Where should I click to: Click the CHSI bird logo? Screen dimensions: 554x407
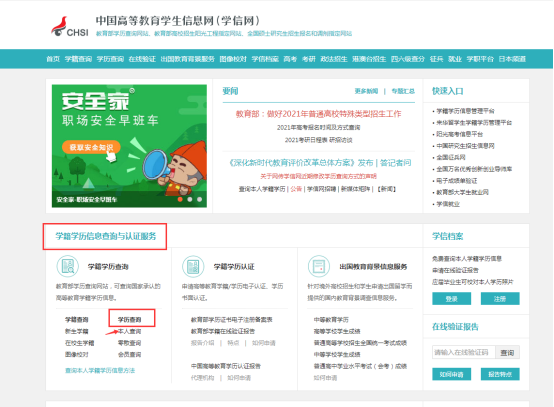coord(70,27)
